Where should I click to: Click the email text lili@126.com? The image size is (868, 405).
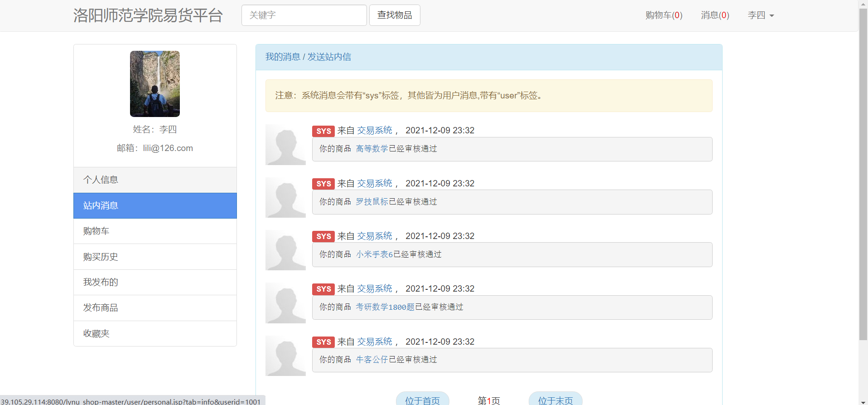(168, 148)
